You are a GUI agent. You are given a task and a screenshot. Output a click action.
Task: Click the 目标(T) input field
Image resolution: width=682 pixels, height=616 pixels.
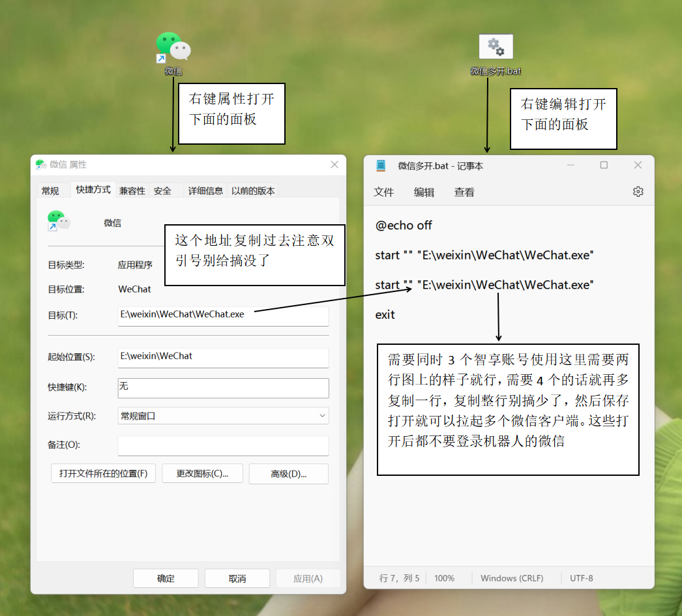223,315
